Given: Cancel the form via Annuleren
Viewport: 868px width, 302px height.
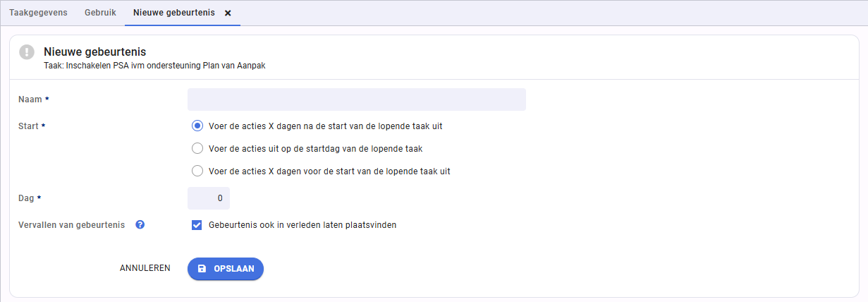Looking at the screenshot, I should (145, 268).
